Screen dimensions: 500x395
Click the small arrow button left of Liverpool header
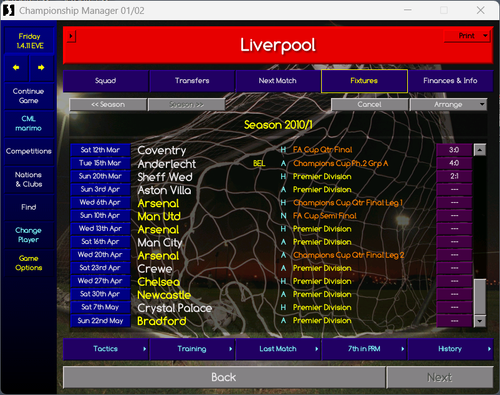(71, 36)
